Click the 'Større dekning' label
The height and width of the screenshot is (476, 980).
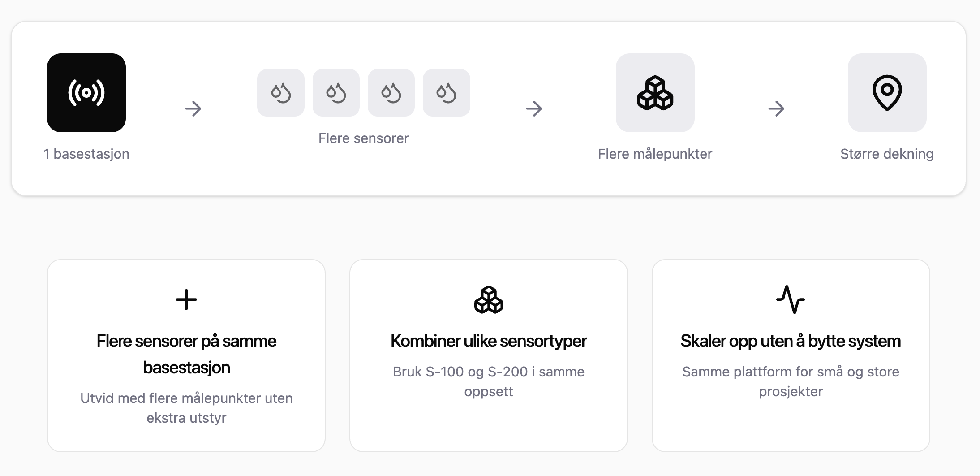point(887,154)
